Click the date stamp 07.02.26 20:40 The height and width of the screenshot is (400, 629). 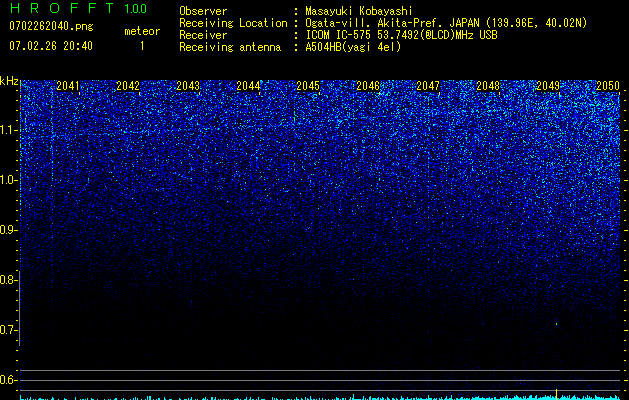51,46
